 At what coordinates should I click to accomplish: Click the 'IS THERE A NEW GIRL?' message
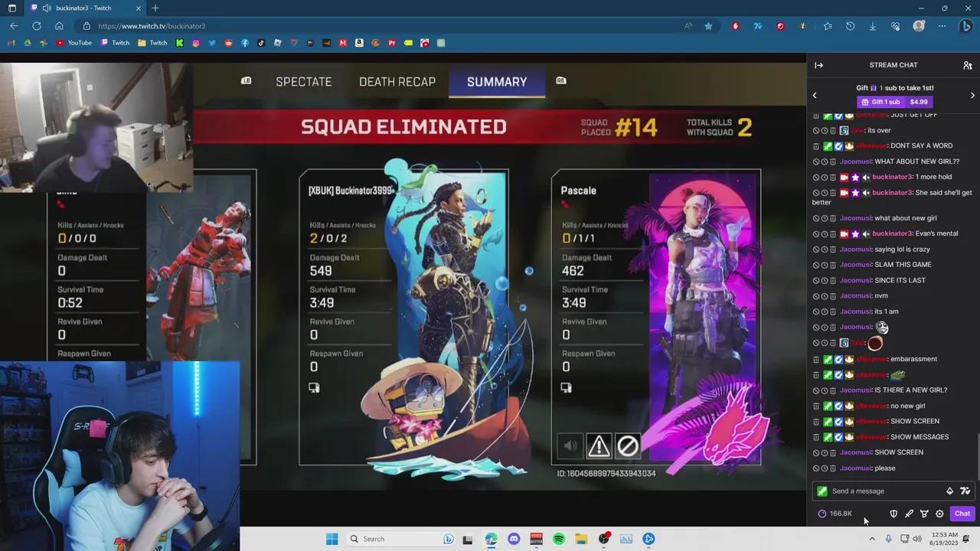pyautogui.click(x=910, y=390)
